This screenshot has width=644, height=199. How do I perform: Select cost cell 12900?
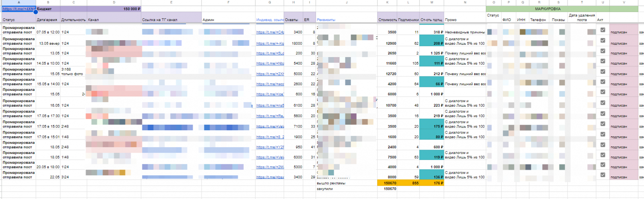(388, 41)
